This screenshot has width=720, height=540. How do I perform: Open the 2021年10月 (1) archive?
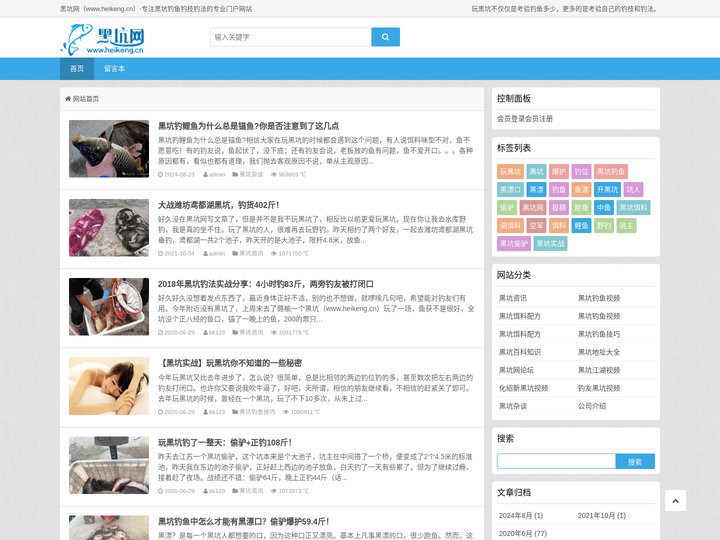[602, 515]
